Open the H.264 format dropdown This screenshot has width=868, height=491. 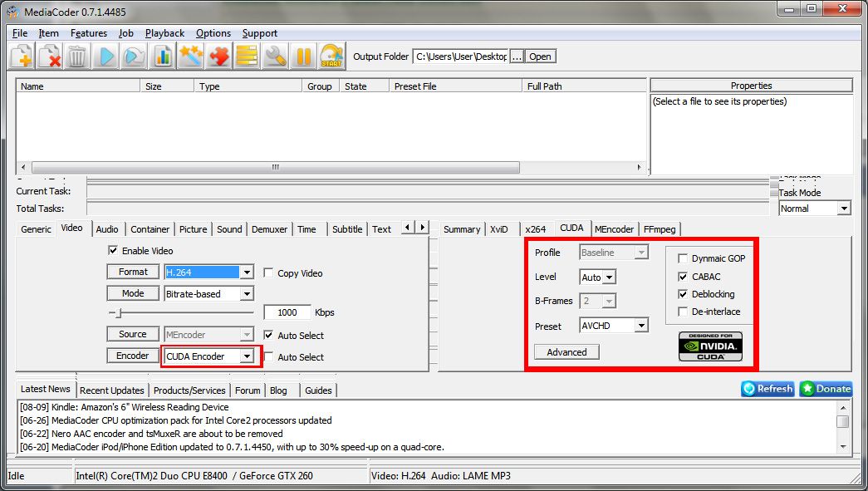(x=247, y=273)
